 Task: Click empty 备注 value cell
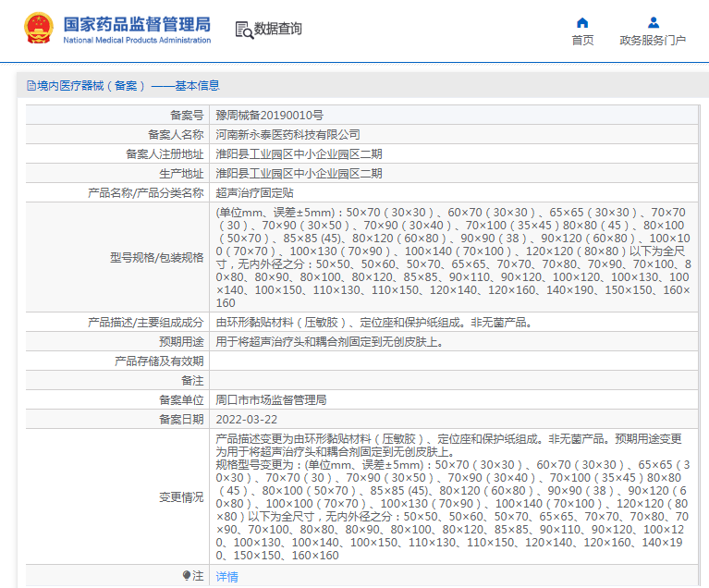(x=454, y=381)
